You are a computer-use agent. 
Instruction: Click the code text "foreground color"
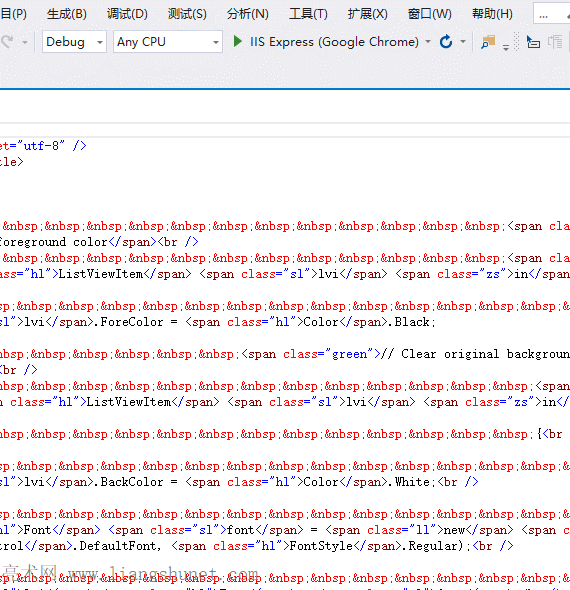coord(52,242)
